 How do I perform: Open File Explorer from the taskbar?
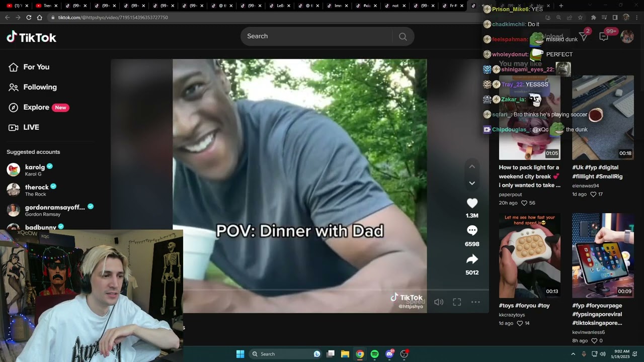tap(345, 354)
